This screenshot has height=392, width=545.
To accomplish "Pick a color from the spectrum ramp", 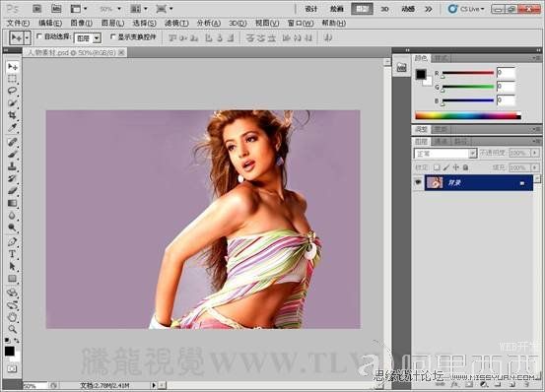I will [468, 116].
